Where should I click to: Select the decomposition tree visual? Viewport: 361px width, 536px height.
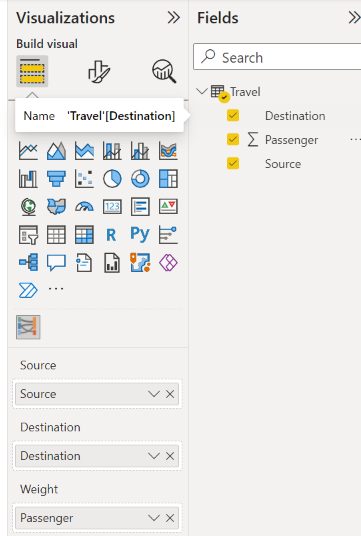click(28, 263)
